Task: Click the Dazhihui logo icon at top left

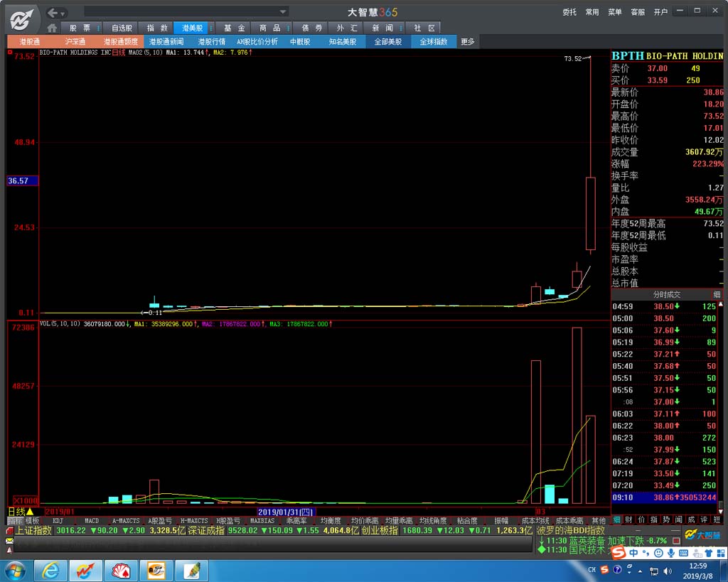Action: (x=22, y=19)
